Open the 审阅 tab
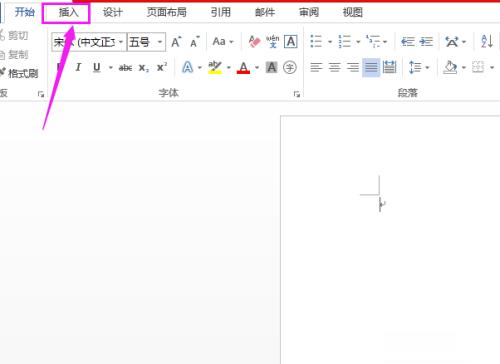Image resolution: width=500 pixels, height=364 pixels. click(309, 13)
